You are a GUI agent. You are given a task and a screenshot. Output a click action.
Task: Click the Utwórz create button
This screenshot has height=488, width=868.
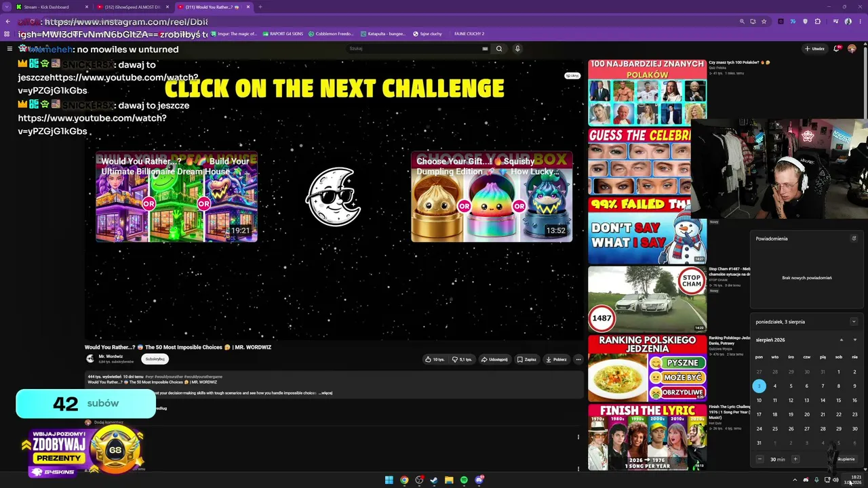tap(814, 49)
